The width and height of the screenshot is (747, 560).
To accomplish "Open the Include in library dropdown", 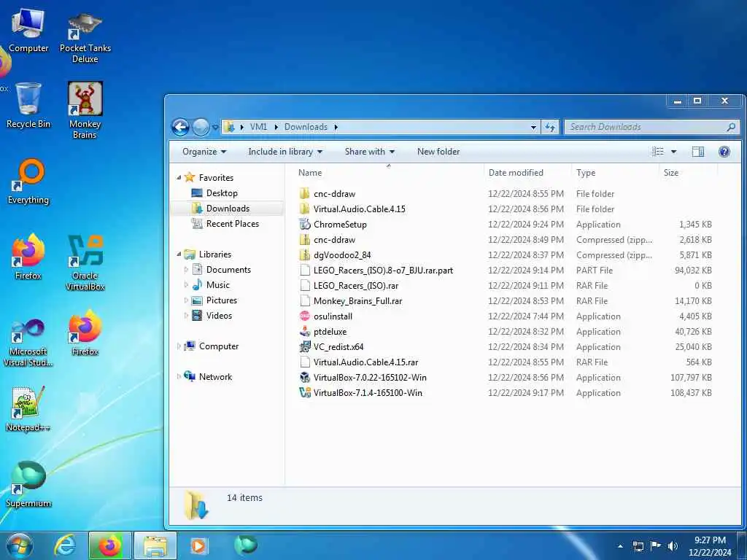I will point(285,152).
